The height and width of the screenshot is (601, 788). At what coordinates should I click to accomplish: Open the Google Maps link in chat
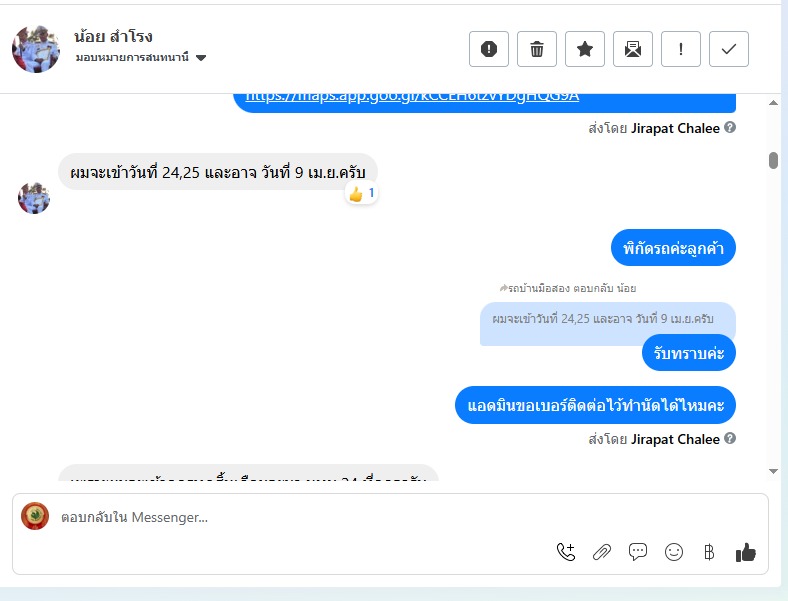(412, 96)
